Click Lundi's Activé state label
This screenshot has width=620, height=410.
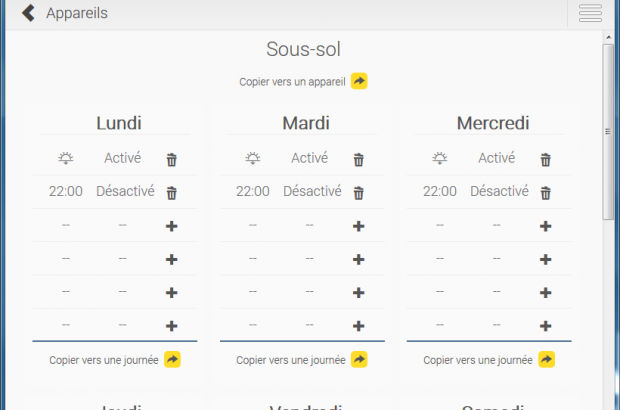[123, 158]
